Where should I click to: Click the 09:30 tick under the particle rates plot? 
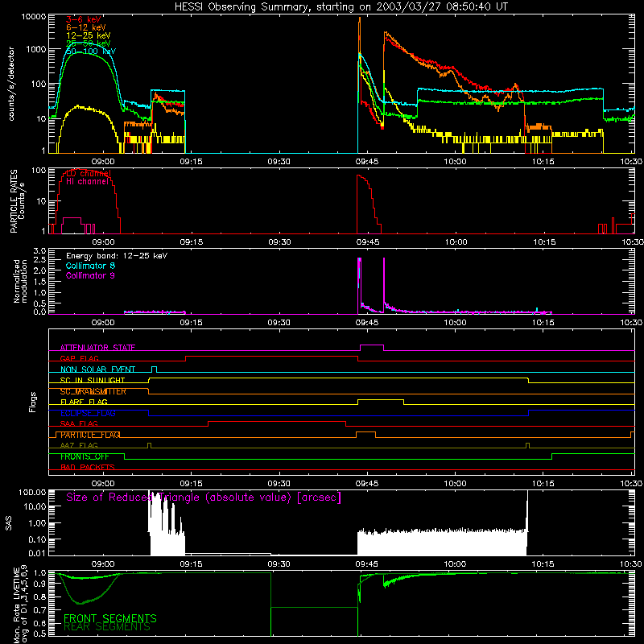coord(279,242)
